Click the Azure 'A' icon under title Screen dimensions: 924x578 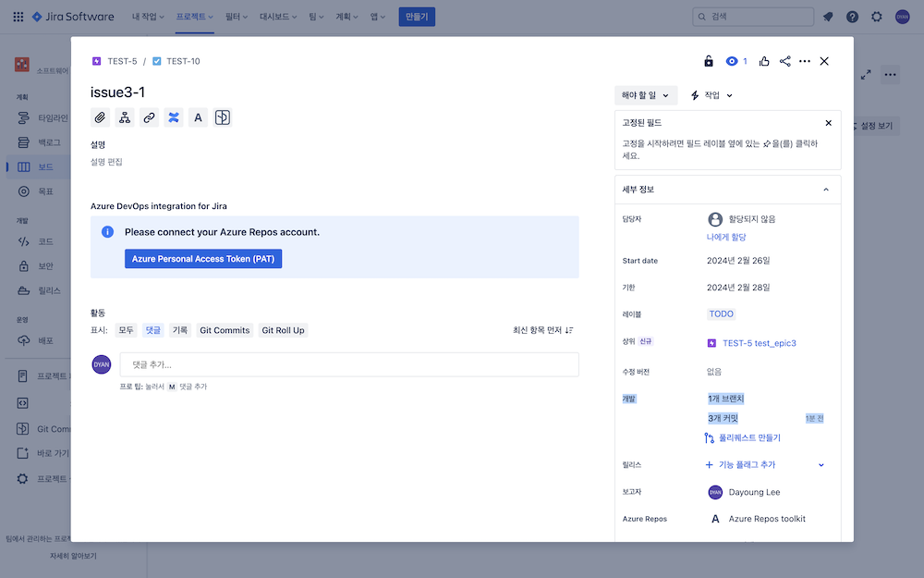(x=198, y=117)
